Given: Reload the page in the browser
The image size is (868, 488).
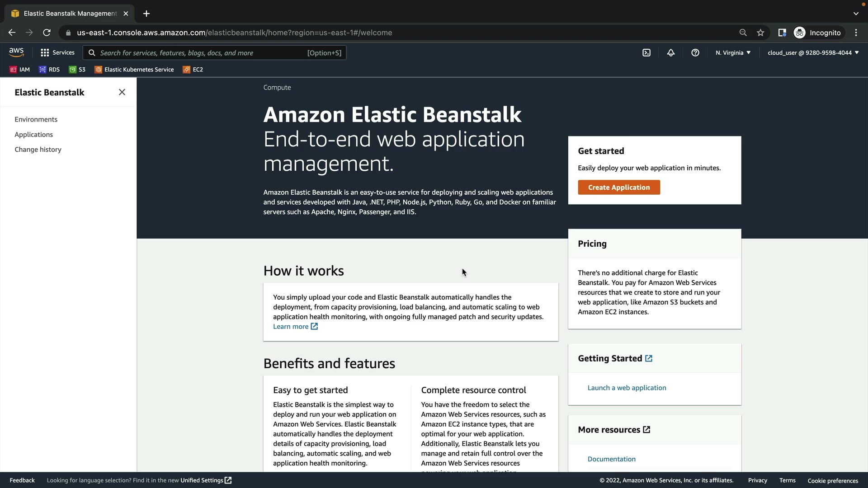Looking at the screenshot, I should [x=47, y=33].
